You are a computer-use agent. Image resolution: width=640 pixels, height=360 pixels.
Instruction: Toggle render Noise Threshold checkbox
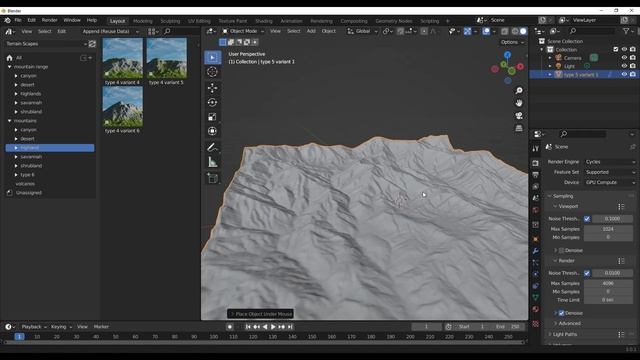(x=587, y=273)
